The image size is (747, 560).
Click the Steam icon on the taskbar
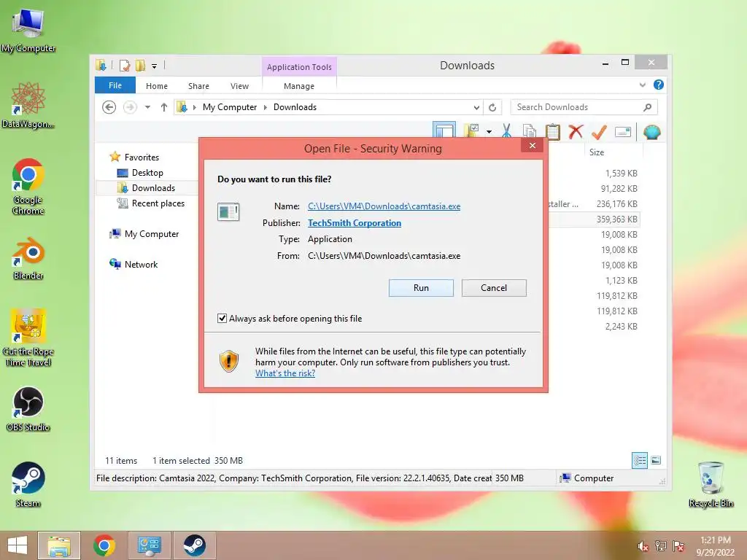[x=194, y=545]
